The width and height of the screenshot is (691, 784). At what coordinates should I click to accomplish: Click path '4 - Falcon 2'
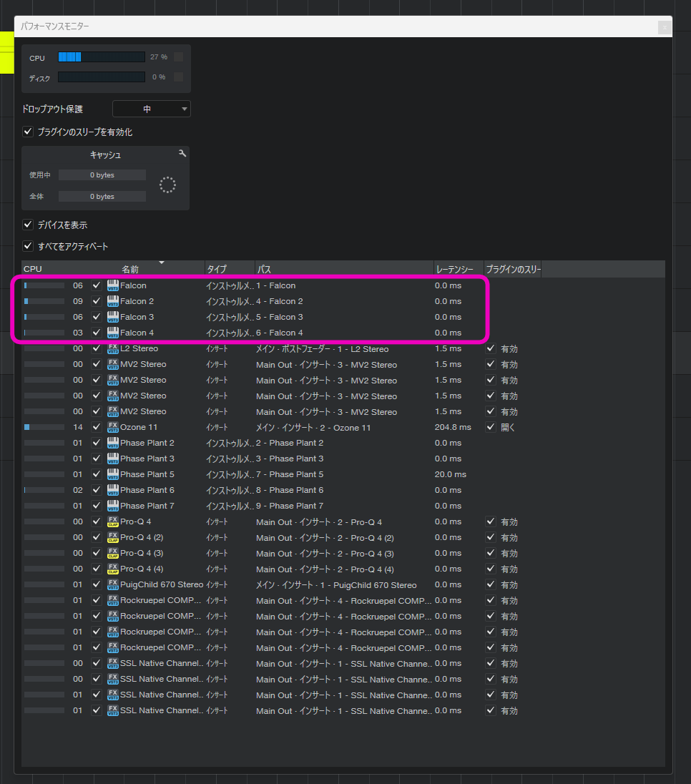(280, 301)
